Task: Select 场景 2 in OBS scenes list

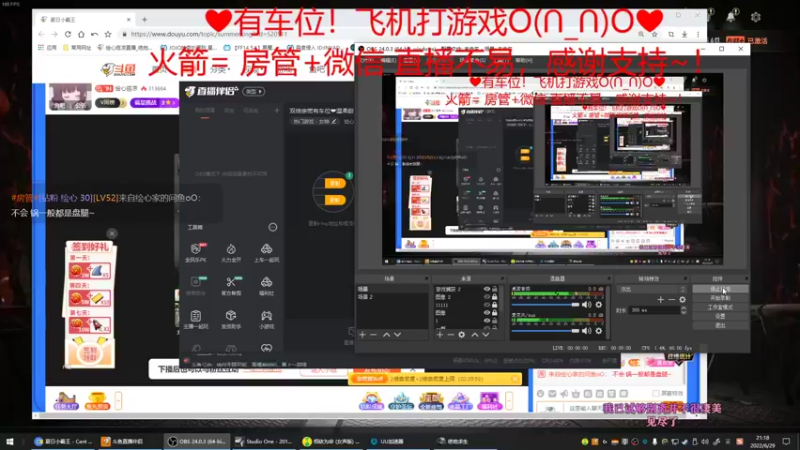Action: tap(392, 297)
